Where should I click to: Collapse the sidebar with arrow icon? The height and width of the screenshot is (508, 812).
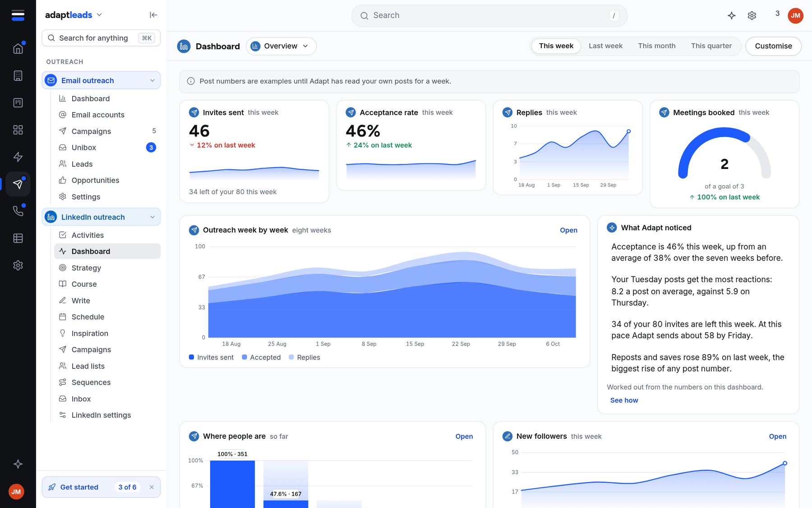click(153, 15)
